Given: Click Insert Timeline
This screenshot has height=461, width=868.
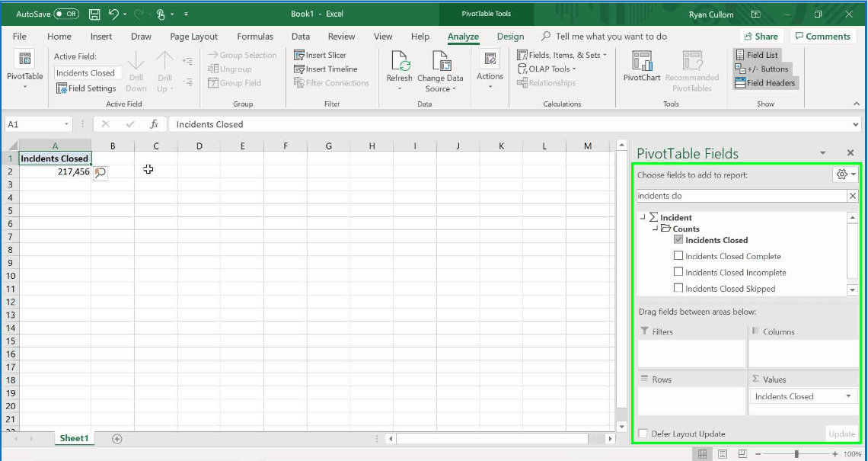Looking at the screenshot, I should pos(326,69).
